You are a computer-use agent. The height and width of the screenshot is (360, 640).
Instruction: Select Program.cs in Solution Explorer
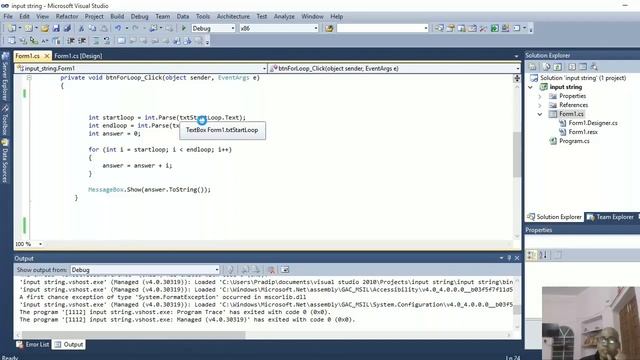pos(574,141)
